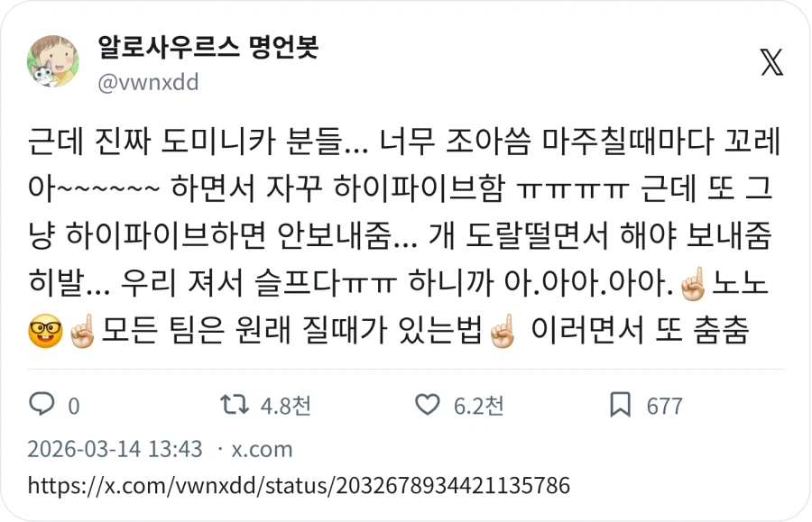Like the tweet with the heart icon

(x=428, y=405)
